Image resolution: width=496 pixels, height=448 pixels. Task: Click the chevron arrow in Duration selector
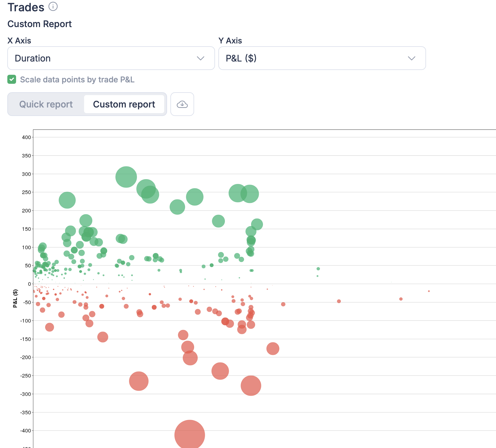201,58
